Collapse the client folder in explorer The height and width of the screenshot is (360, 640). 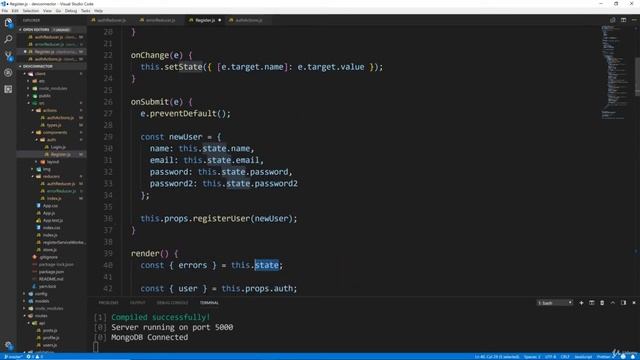point(40,74)
